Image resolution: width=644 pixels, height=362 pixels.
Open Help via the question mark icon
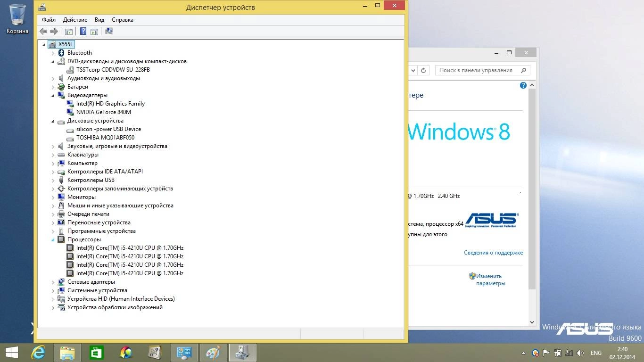click(x=83, y=31)
